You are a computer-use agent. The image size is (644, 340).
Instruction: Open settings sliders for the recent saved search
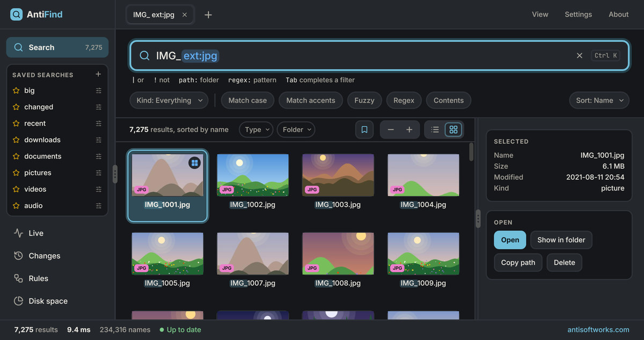coord(99,124)
